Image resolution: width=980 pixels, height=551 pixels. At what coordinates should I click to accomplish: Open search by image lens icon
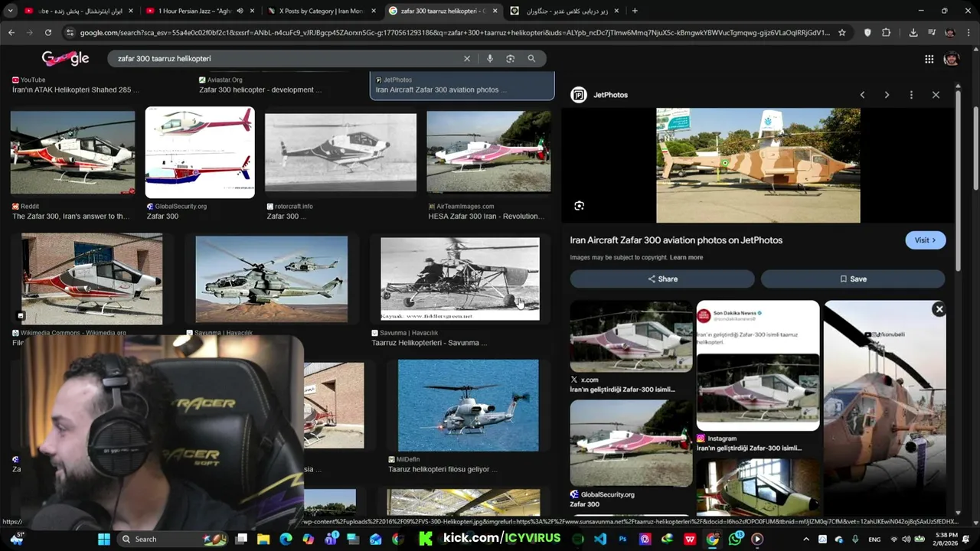pos(510,58)
